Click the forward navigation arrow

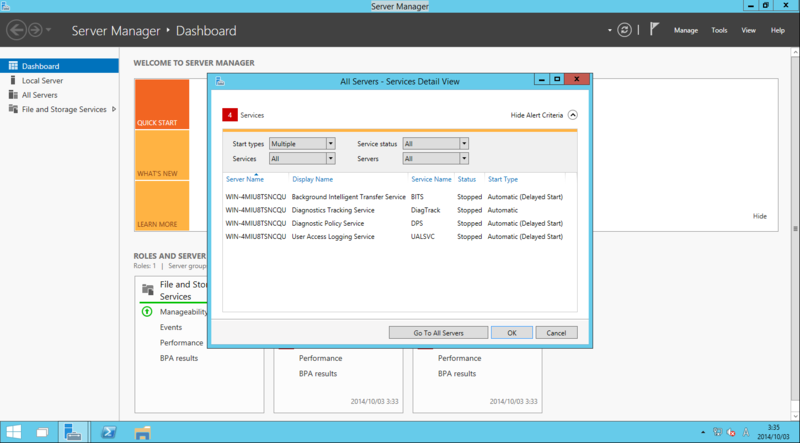click(35, 30)
